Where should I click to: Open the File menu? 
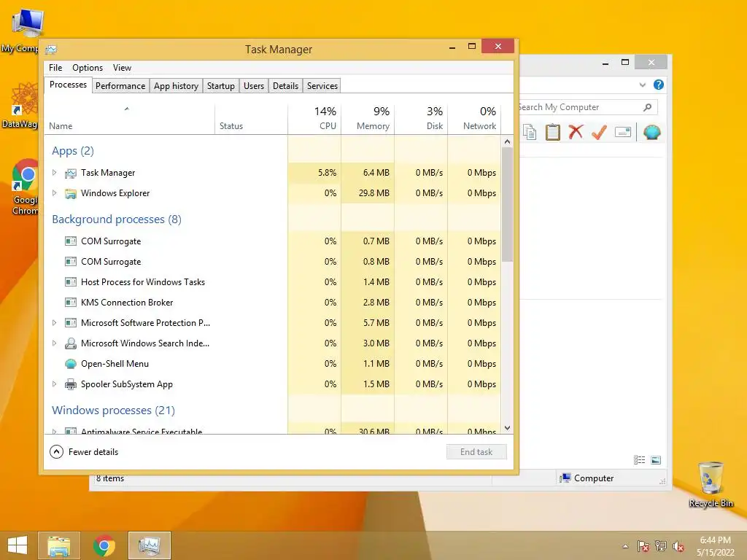[55, 68]
